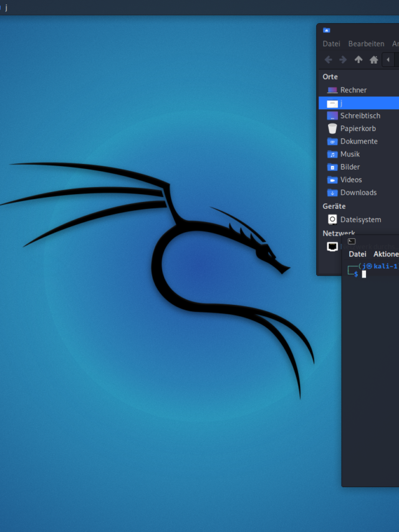Go to parent folder with the up arrow

click(358, 60)
